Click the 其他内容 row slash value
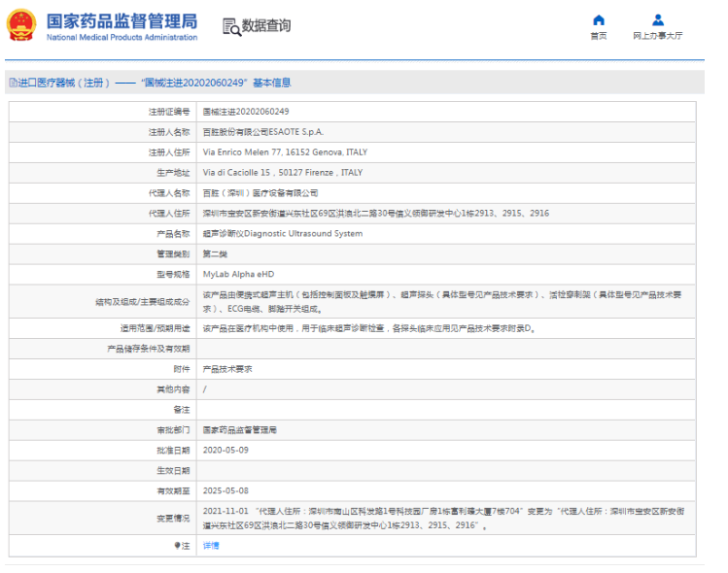 [205, 389]
